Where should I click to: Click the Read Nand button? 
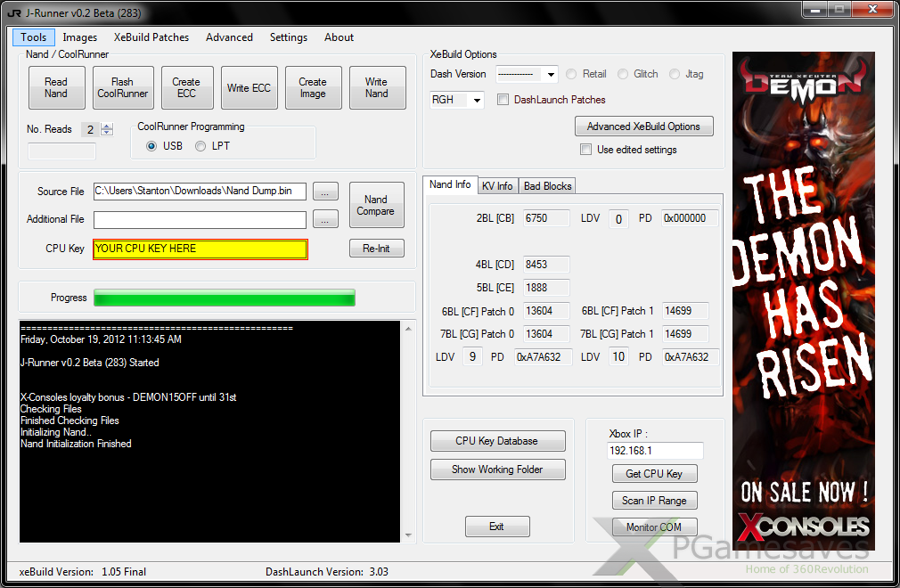point(56,87)
